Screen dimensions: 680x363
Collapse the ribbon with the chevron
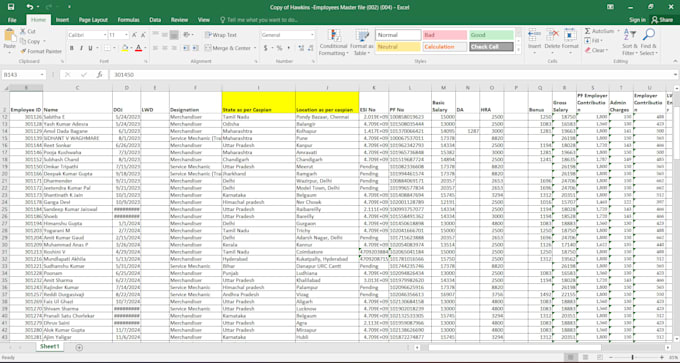point(674,62)
